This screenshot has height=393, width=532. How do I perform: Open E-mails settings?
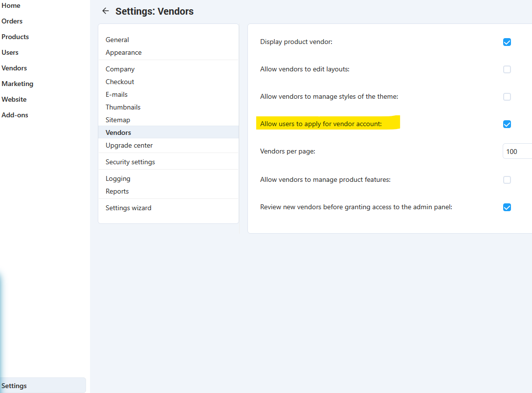[117, 94]
